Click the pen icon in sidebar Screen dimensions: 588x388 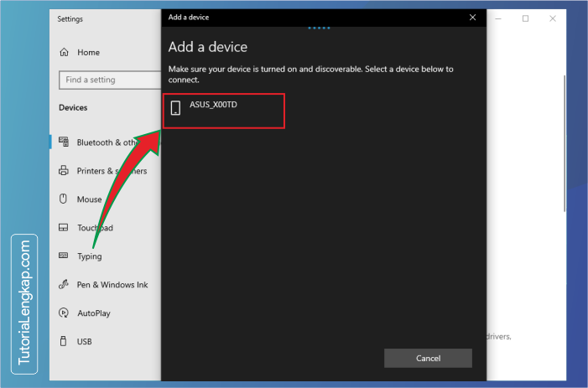pos(64,284)
